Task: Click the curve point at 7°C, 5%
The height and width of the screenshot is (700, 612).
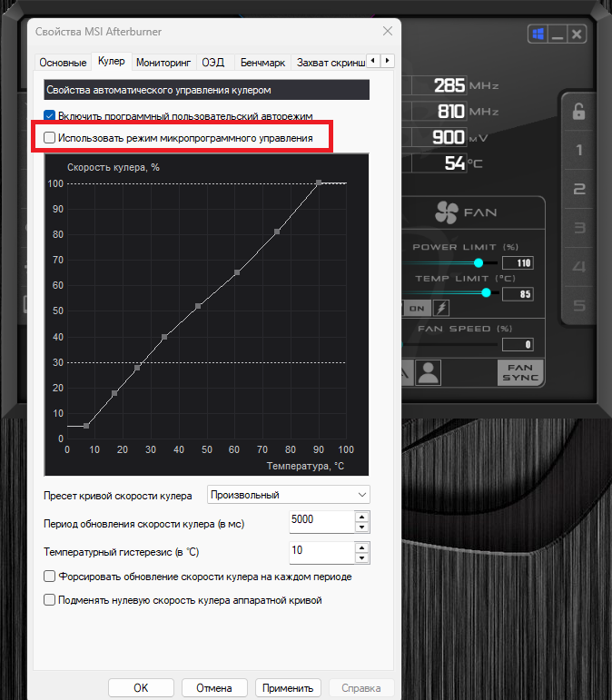Action: click(x=86, y=426)
